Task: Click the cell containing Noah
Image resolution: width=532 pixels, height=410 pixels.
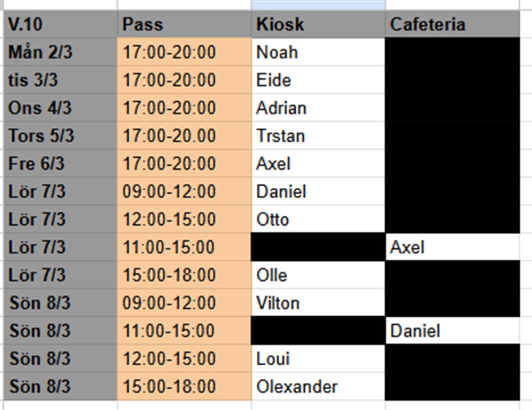Action: [318, 52]
